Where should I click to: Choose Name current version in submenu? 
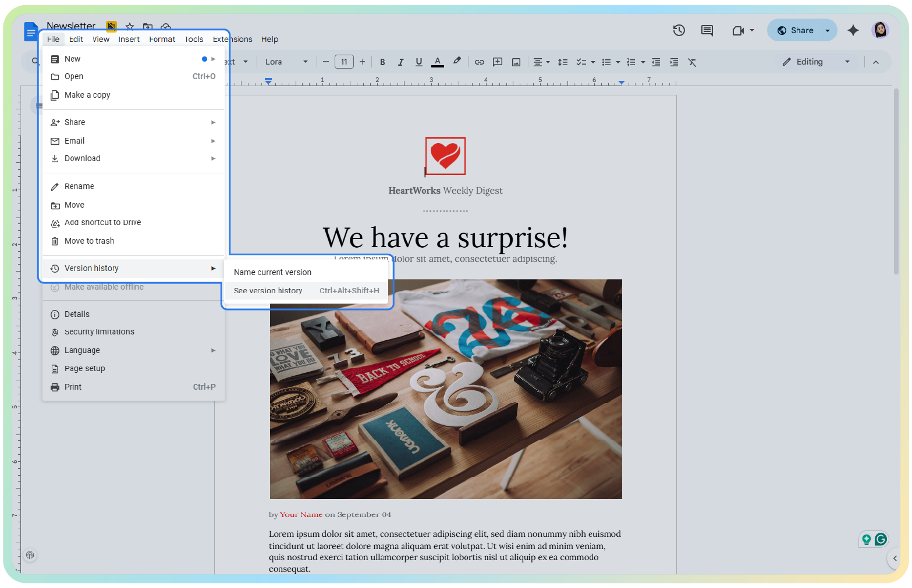pos(306,272)
